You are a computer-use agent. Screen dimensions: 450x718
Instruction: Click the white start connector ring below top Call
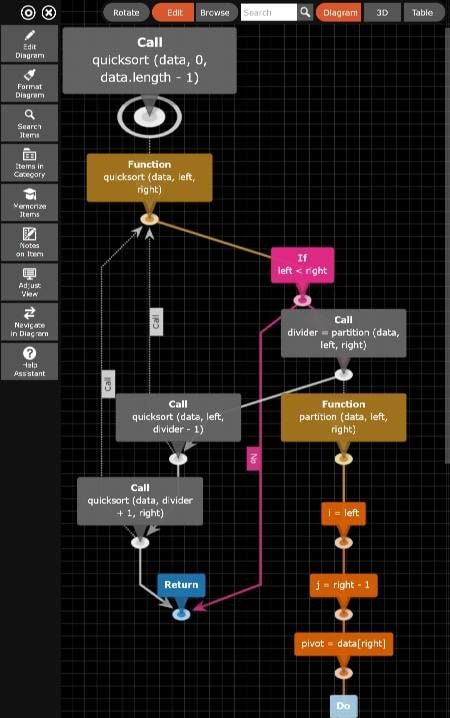(x=150, y=116)
